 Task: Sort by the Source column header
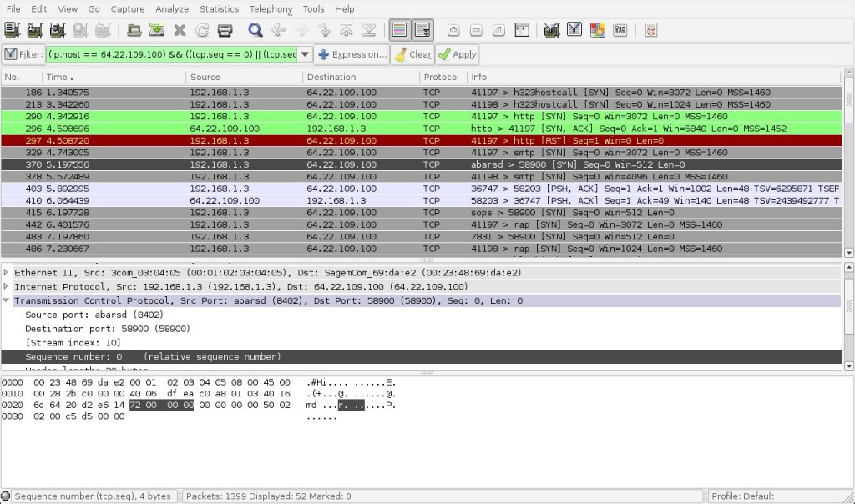pos(244,77)
